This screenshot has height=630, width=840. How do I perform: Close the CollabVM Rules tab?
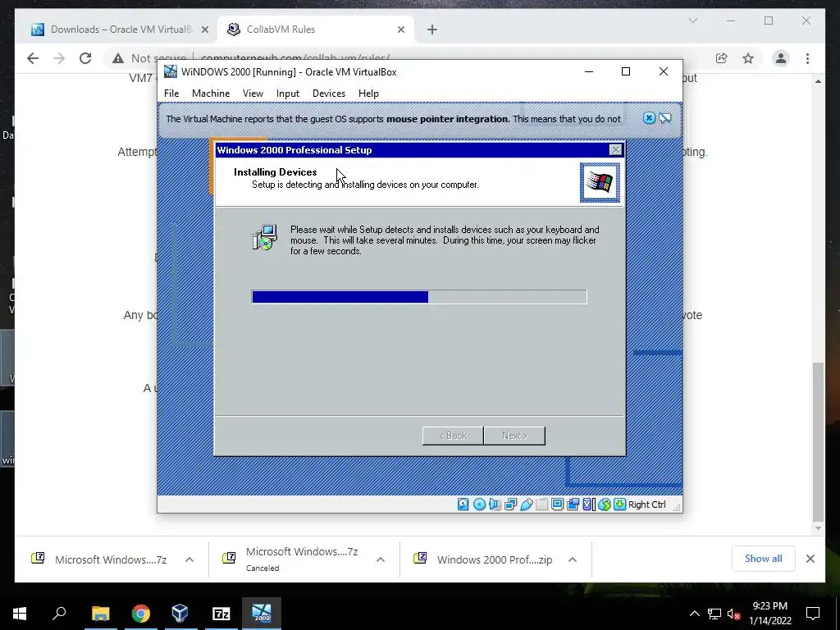tap(400, 30)
